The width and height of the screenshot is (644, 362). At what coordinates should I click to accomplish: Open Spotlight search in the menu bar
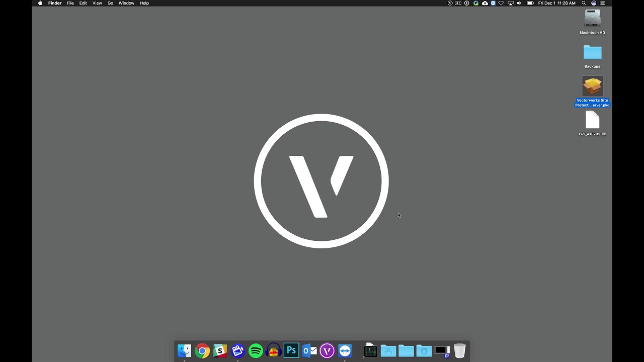[583, 3]
